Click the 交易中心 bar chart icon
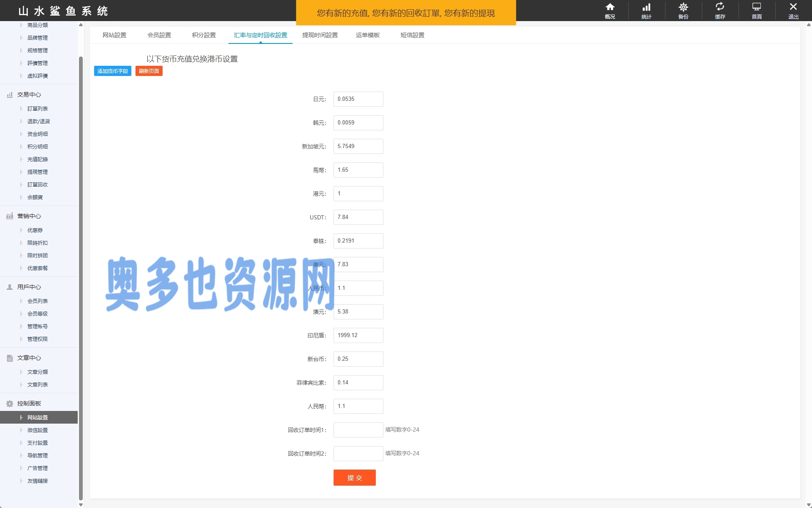The width and height of the screenshot is (812, 508). (x=10, y=95)
